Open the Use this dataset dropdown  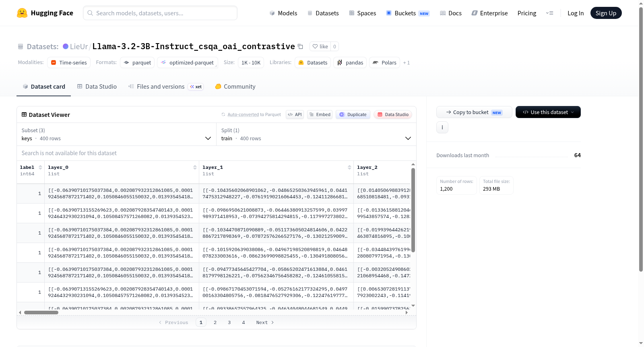[548, 112]
